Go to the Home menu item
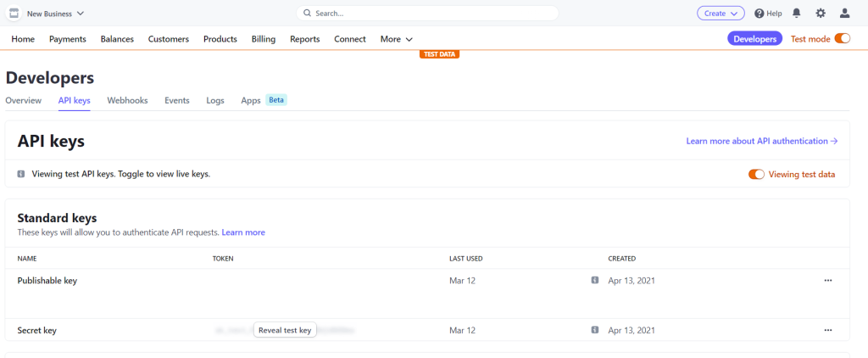Viewport: 868px width, 358px height. click(23, 39)
